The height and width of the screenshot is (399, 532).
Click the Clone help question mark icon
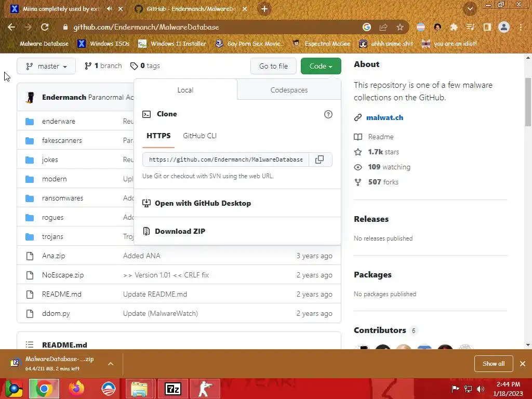[328, 114]
